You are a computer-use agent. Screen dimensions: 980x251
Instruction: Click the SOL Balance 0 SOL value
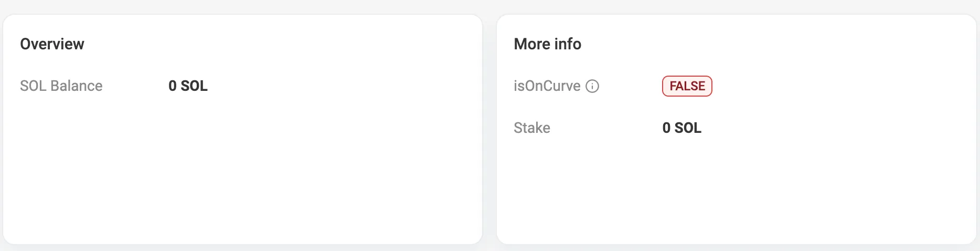188,86
